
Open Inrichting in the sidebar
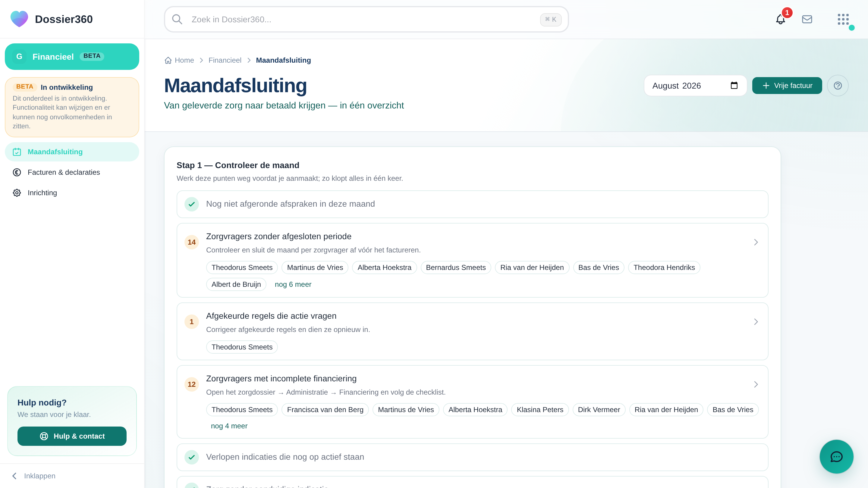point(72,193)
